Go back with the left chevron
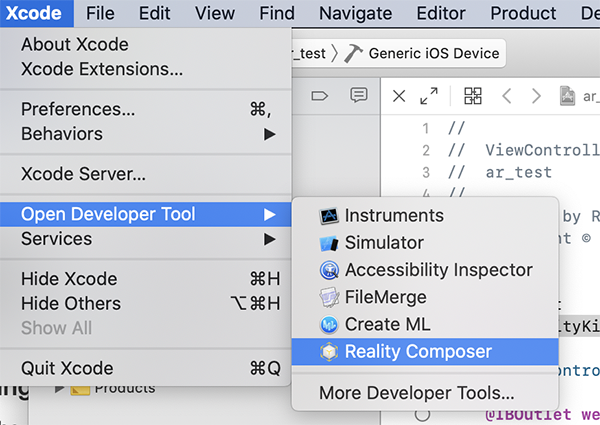600x425 pixels. click(x=506, y=96)
